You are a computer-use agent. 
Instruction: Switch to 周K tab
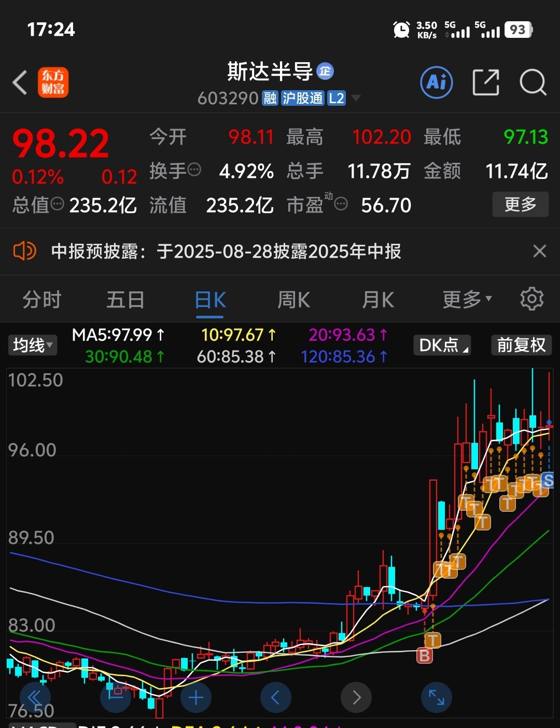[294, 300]
